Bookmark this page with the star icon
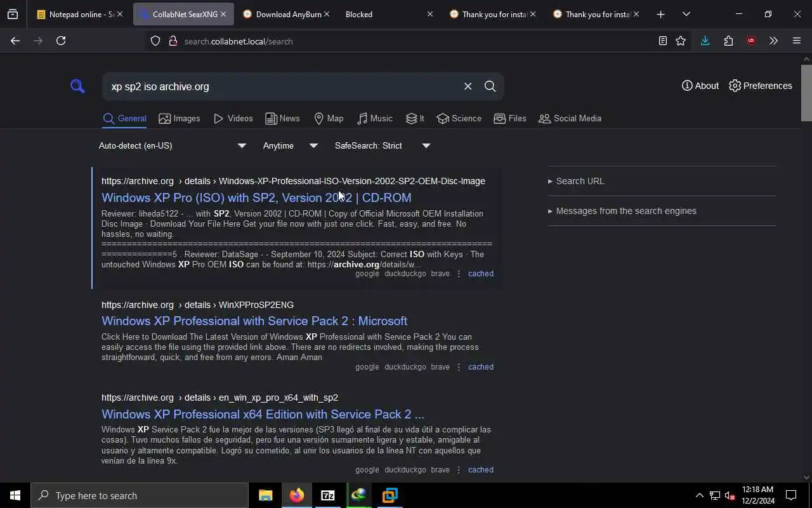812x508 pixels. coord(681,41)
